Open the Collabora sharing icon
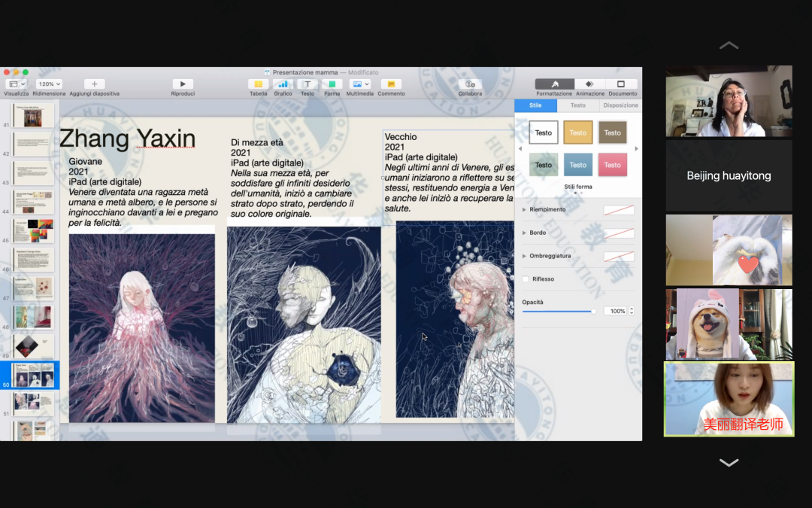Image resolution: width=812 pixels, height=508 pixels. [470, 84]
